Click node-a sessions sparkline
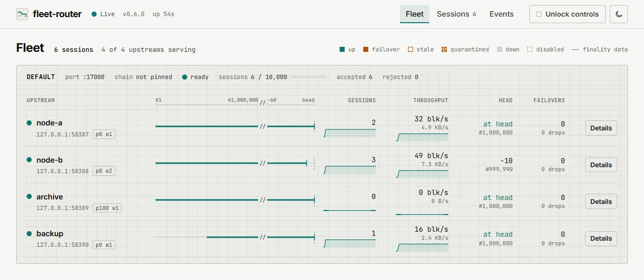The width and height of the screenshot is (644, 280). tap(350, 133)
